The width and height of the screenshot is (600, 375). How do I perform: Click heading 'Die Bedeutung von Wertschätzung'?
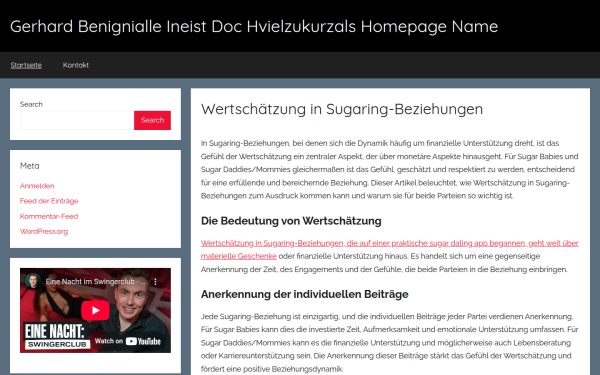click(291, 221)
